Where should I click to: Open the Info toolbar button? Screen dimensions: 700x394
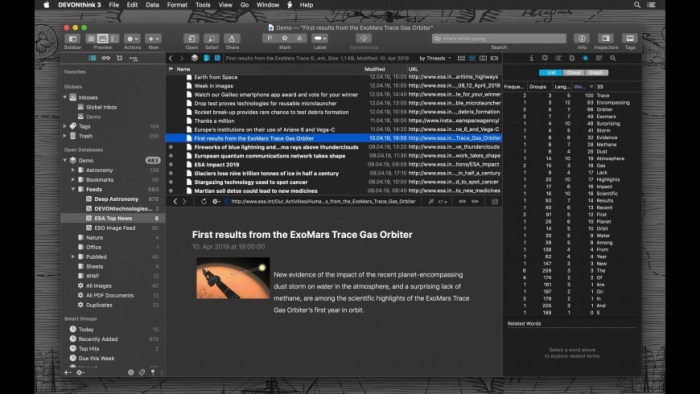coord(582,38)
